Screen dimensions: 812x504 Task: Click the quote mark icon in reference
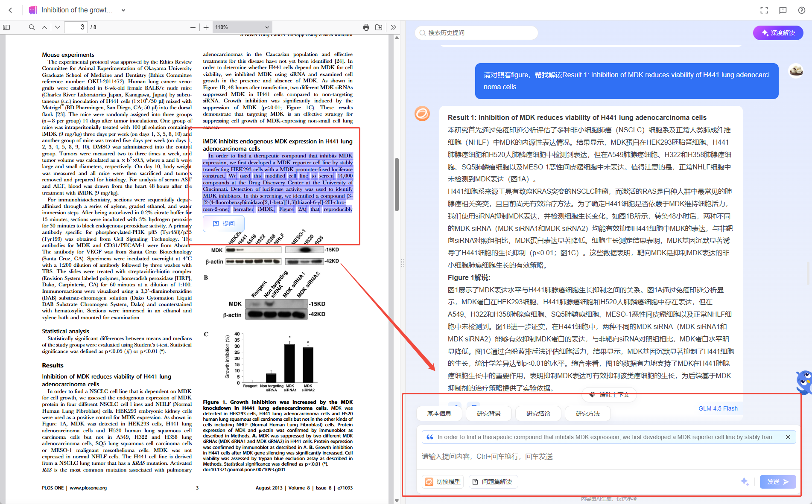coord(430,437)
